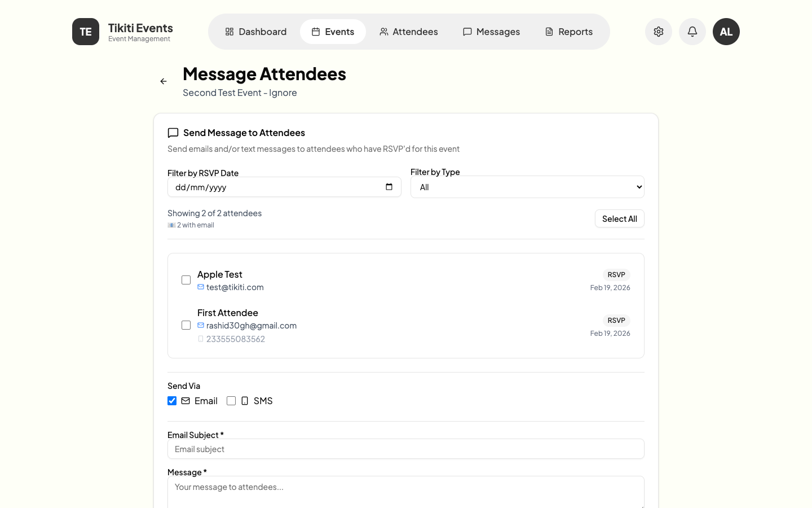Screen dimensions: 812x508
Task: Select the Apple Test attendee checkbox
Action: pos(186,280)
